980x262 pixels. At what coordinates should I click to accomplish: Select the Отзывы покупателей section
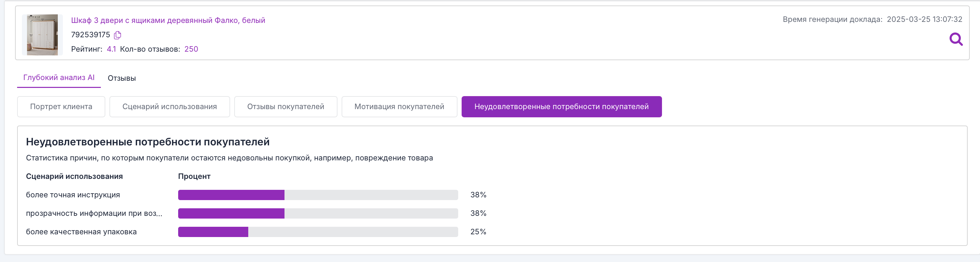coord(286,107)
